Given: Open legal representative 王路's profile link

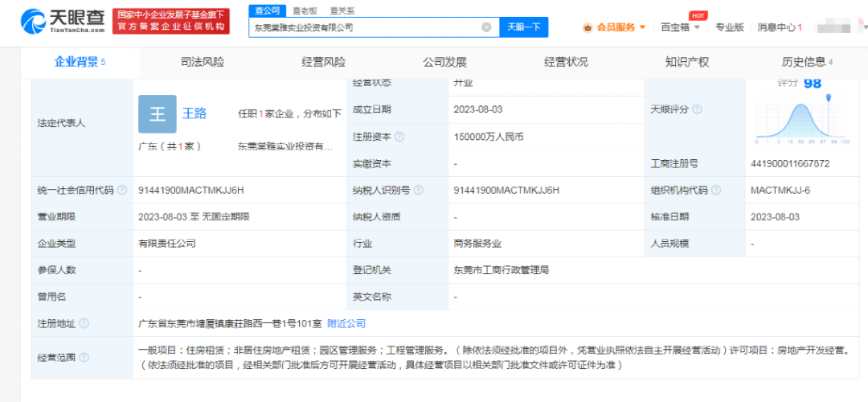Looking at the screenshot, I should point(194,113).
